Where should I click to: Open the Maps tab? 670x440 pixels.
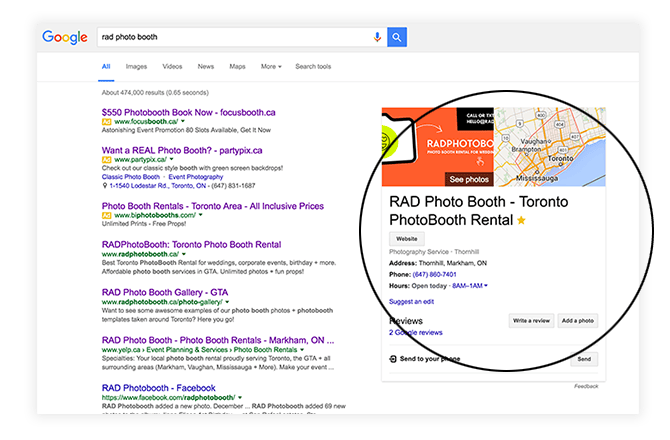(237, 67)
